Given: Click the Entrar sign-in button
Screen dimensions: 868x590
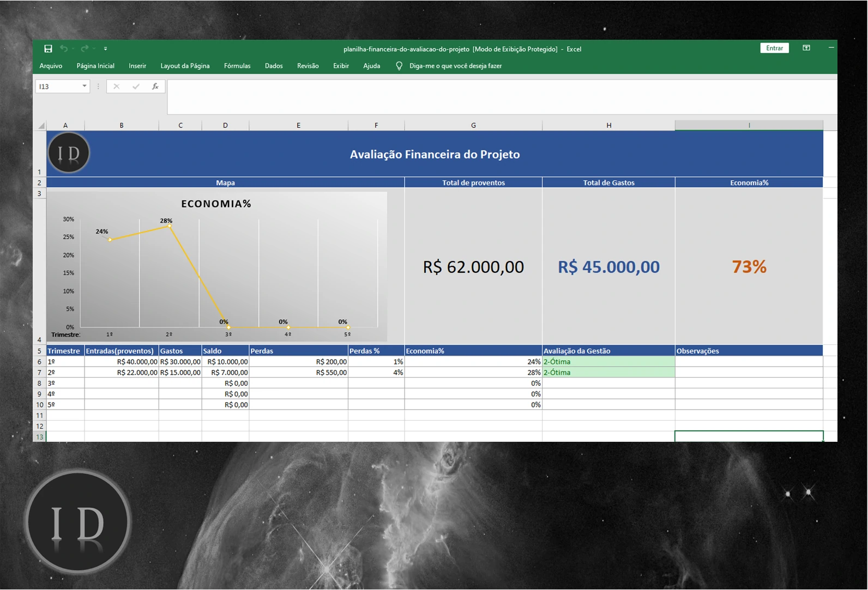Looking at the screenshot, I should click(x=774, y=48).
